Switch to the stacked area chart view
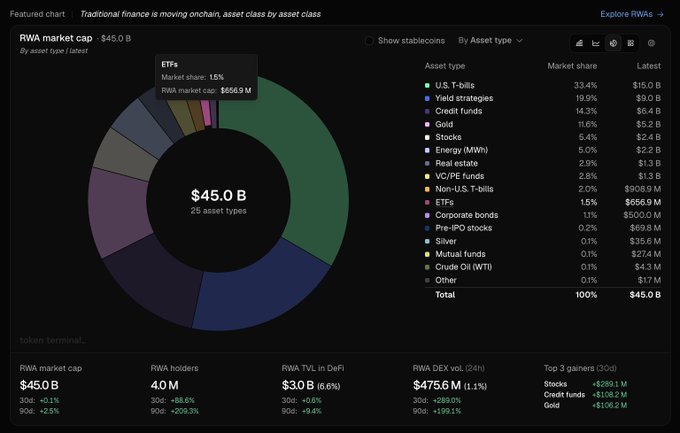Image resolution: width=680 pixels, height=433 pixels. coord(579,43)
